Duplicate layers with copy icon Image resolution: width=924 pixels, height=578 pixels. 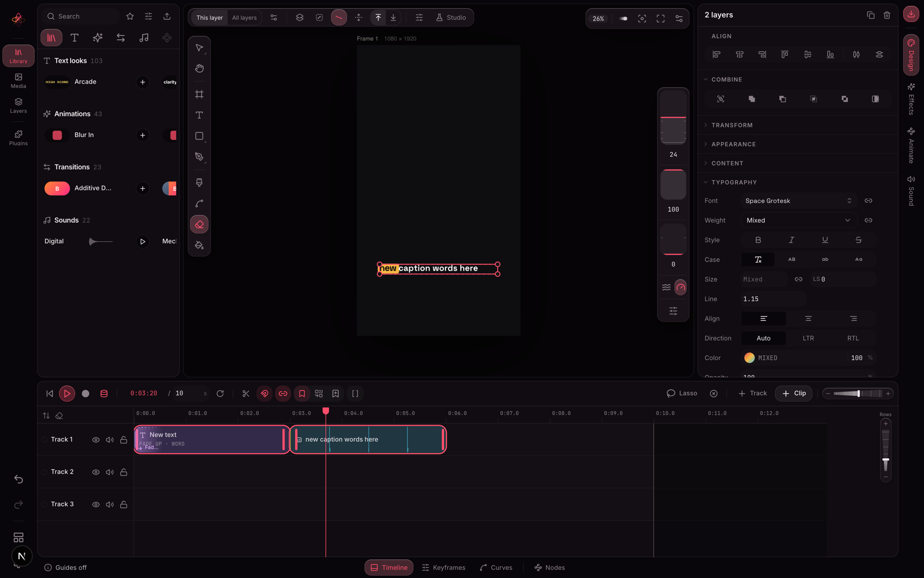coord(870,15)
